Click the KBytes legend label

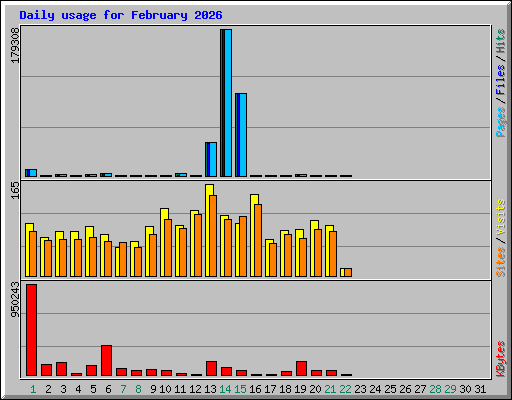(501, 359)
